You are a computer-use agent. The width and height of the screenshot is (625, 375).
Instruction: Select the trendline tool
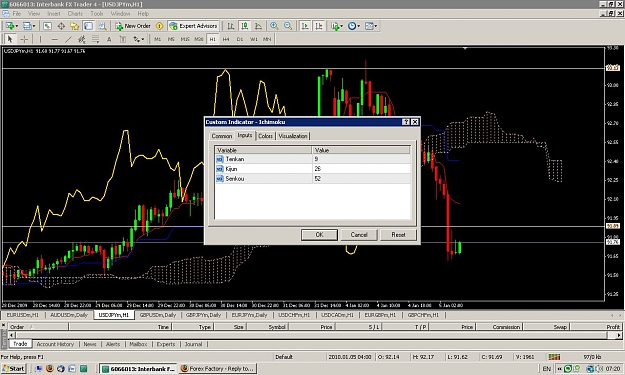68,39
